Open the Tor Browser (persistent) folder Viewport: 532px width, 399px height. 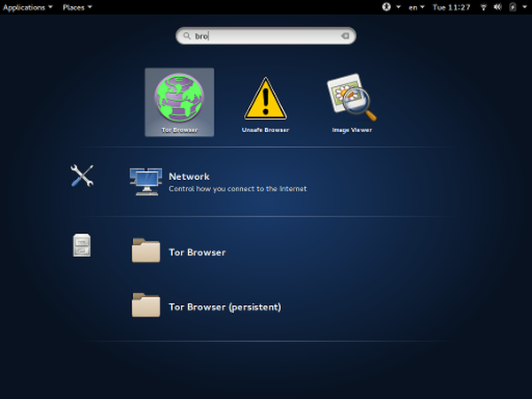pos(224,307)
